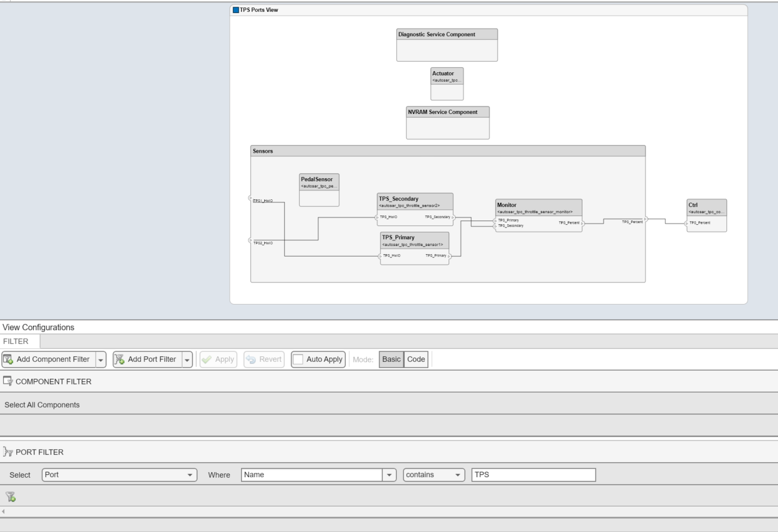Click the TPS_Primary output port on TPS_Primary block
778x532 pixels.
(x=448, y=255)
